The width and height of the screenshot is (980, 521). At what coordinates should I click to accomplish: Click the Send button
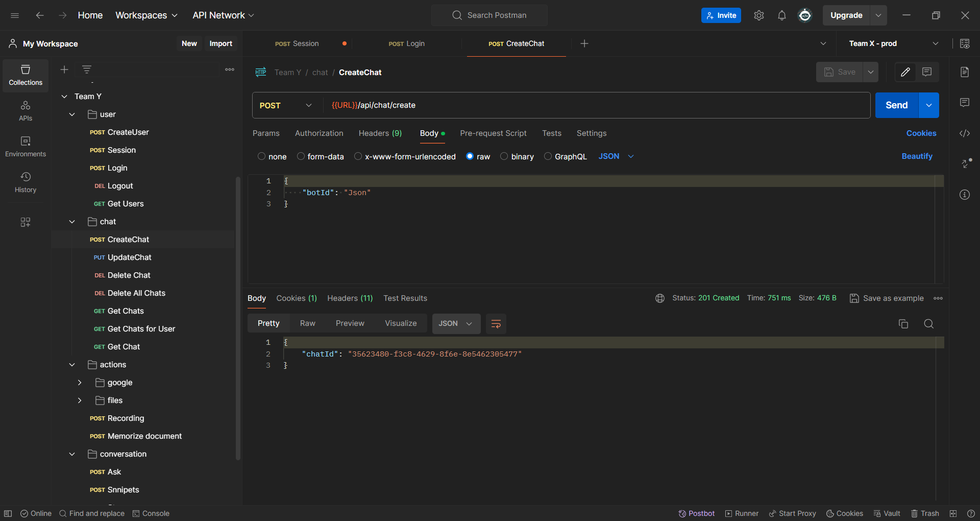pyautogui.click(x=896, y=105)
